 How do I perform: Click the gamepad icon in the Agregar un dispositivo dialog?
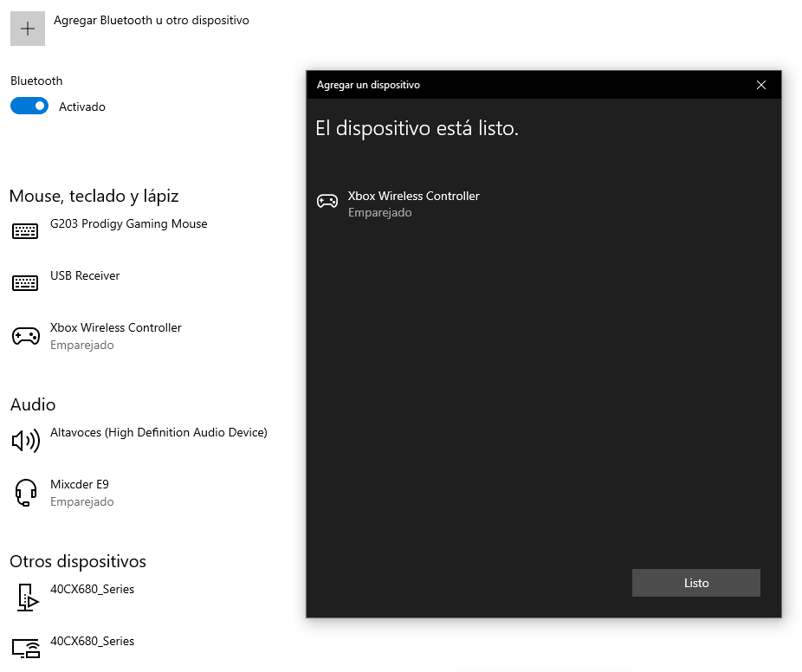pos(327,201)
